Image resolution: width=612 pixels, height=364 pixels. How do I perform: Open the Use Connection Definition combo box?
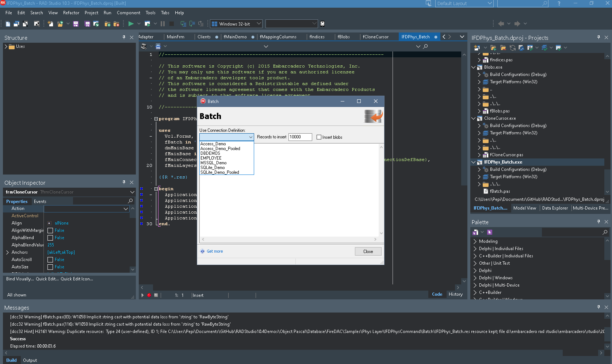226,137
